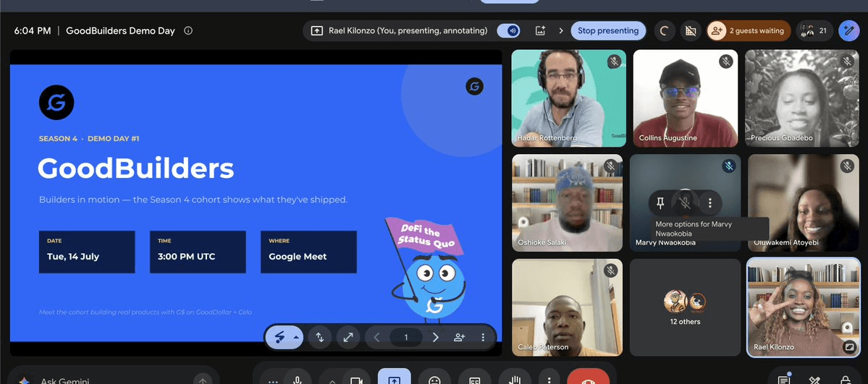Click the muted mic icon on Oshioke's tile
Viewport: 868px width, 384px height.
click(610, 166)
